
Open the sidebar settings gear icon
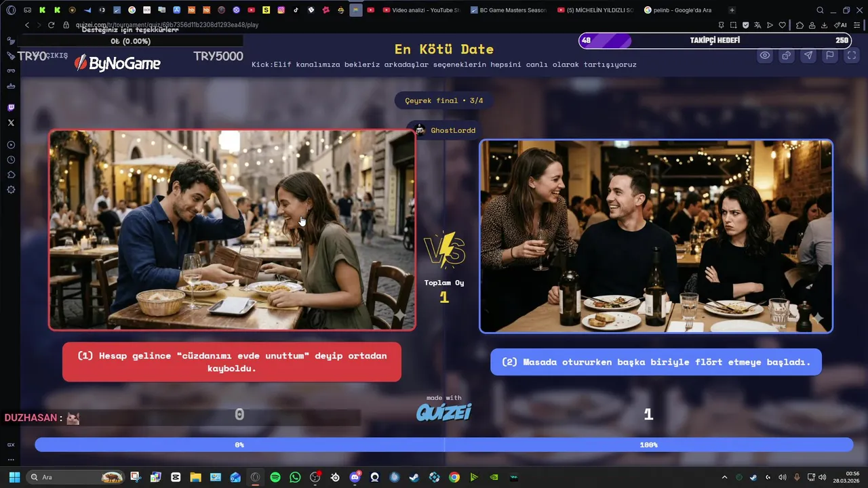point(11,190)
